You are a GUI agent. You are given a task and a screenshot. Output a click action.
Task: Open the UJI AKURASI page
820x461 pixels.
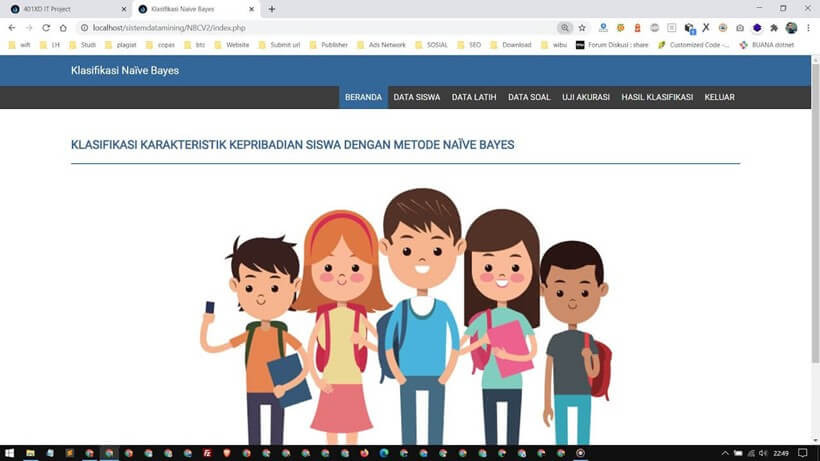click(x=586, y=97)
